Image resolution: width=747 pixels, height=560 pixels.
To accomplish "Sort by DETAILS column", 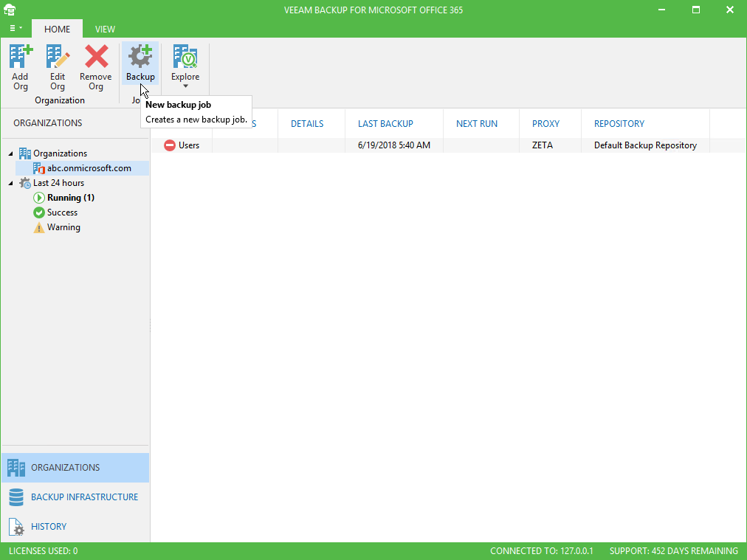I will [307, 124].
